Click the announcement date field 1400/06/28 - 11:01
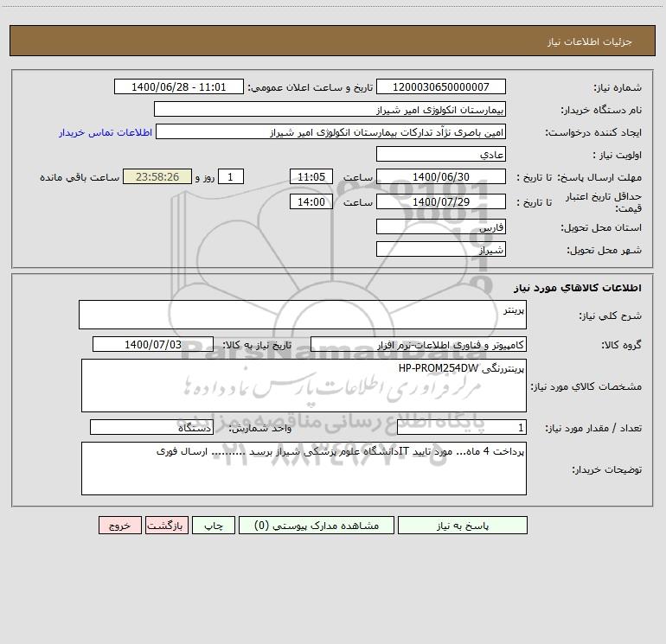This screenshot has height=644, width=666. (x=179, y=86)
